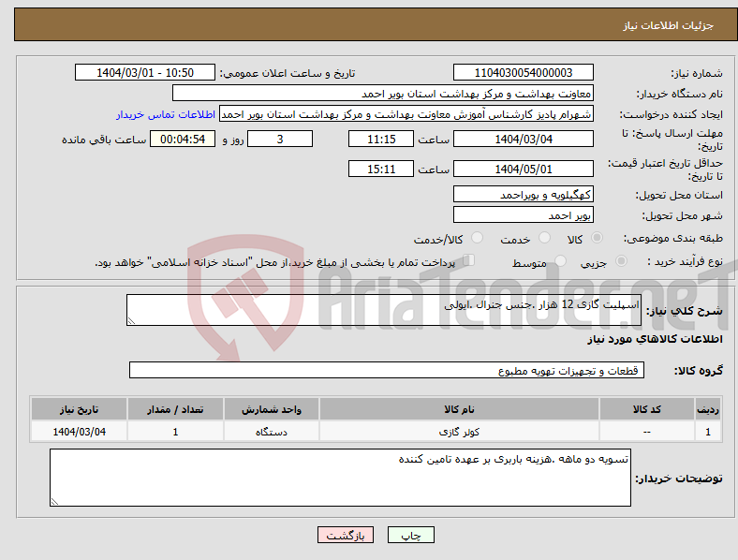
Task: Grab the buyer notes textarea resize handle
Action: pos(54,502)
